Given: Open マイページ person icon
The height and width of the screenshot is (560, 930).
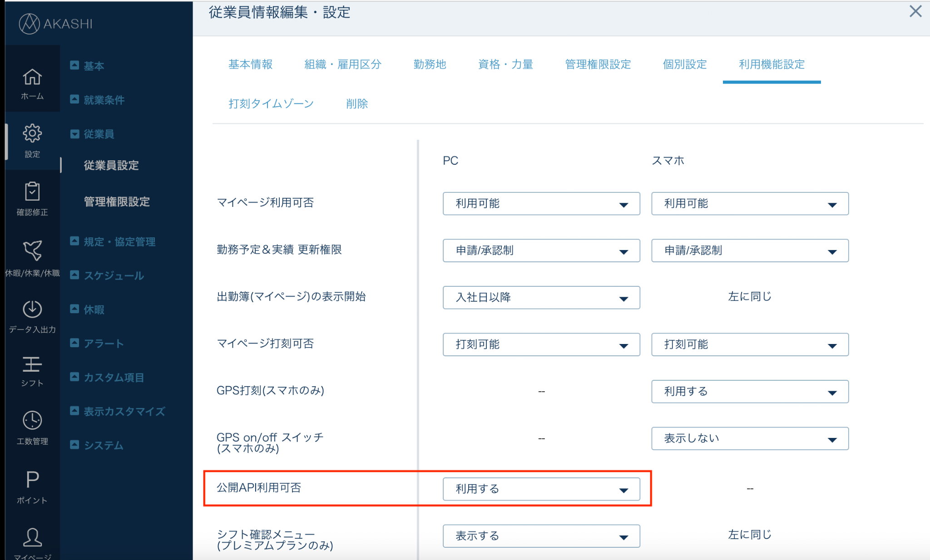Looking at the screenshot, I should click(x=32, y=543).
